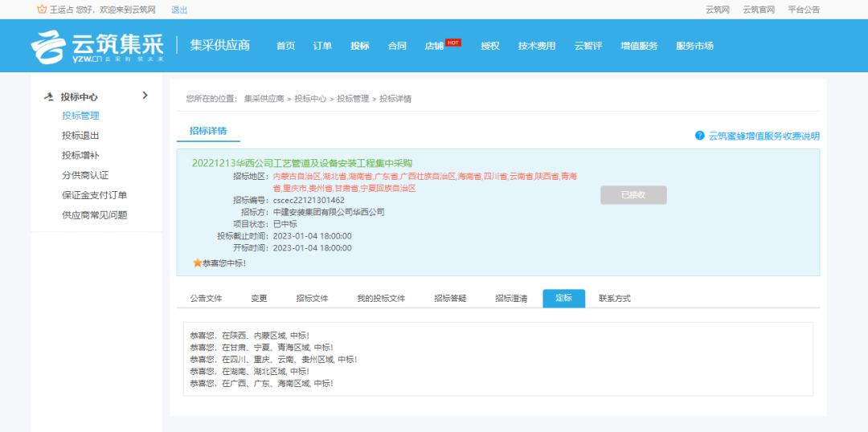The width and height of the screenshot is (868, 432).
Task: Go to 订单 in the top navigation
Action: [x=322, y=46]
